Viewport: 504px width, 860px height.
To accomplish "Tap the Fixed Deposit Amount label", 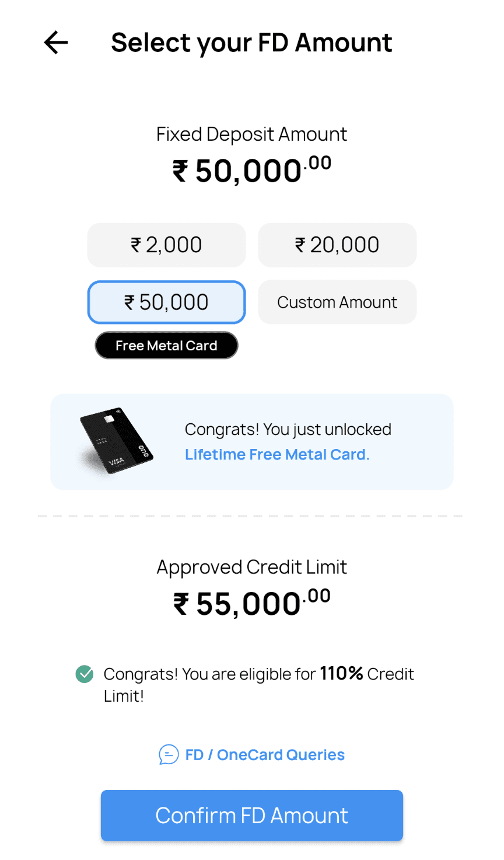I will [251, 134].
